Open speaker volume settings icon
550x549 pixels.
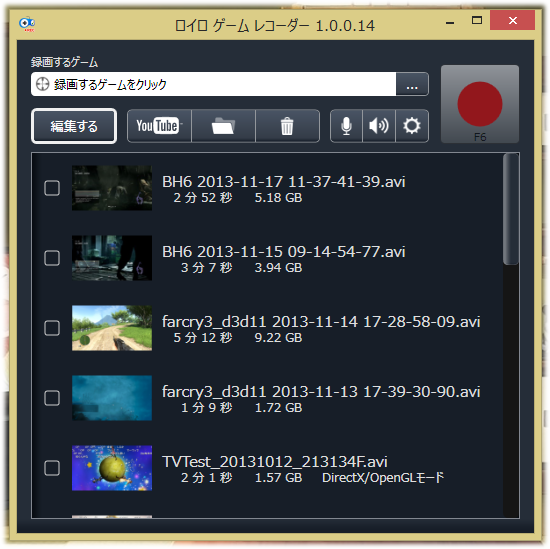(379, 126)
